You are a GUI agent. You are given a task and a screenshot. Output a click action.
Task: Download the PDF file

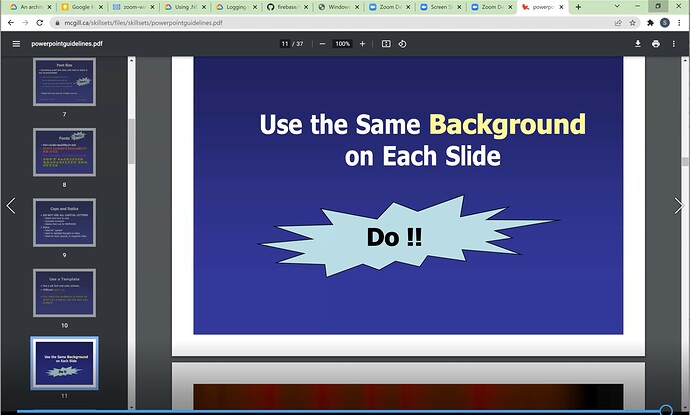[638, 44]
